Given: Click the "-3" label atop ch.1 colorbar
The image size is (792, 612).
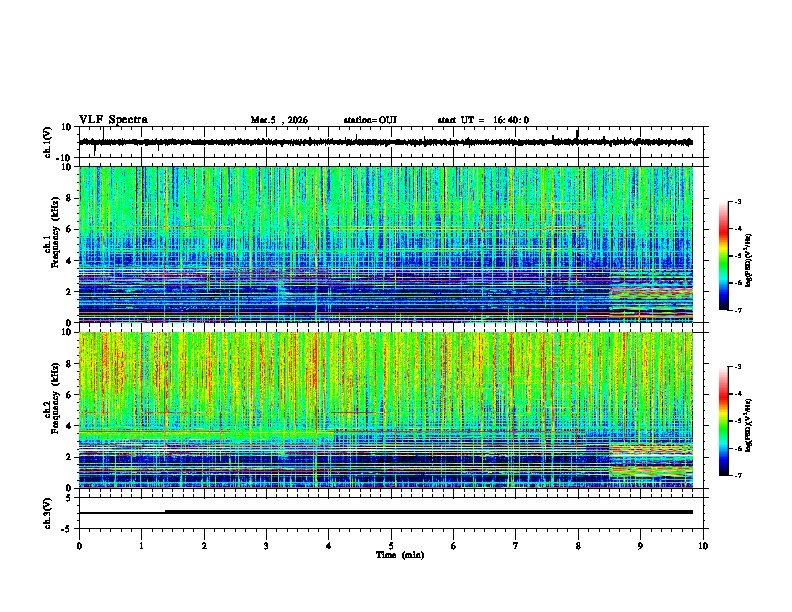Looking at the screenshot, I should [x=737, y=201].
